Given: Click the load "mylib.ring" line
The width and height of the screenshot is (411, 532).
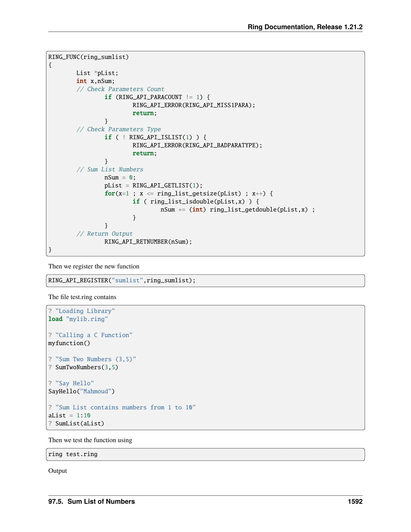Looking at the screenshot, I should coord(78,319).
